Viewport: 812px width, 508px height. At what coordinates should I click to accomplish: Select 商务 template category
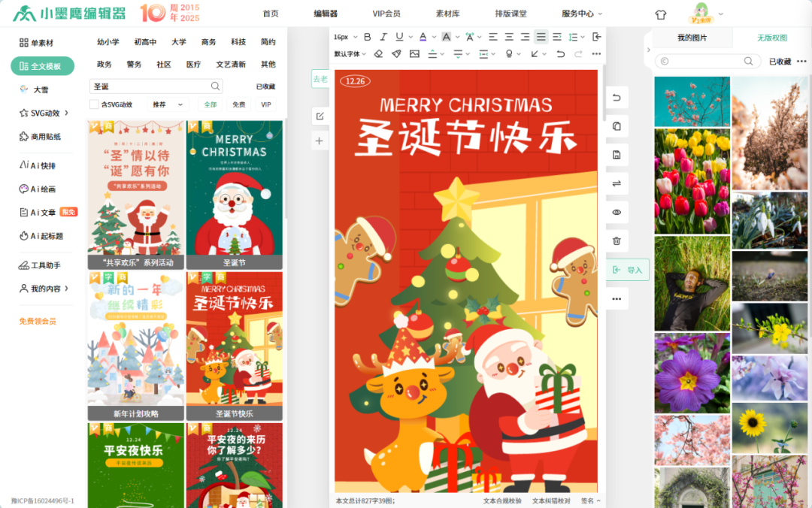[209, 42]
